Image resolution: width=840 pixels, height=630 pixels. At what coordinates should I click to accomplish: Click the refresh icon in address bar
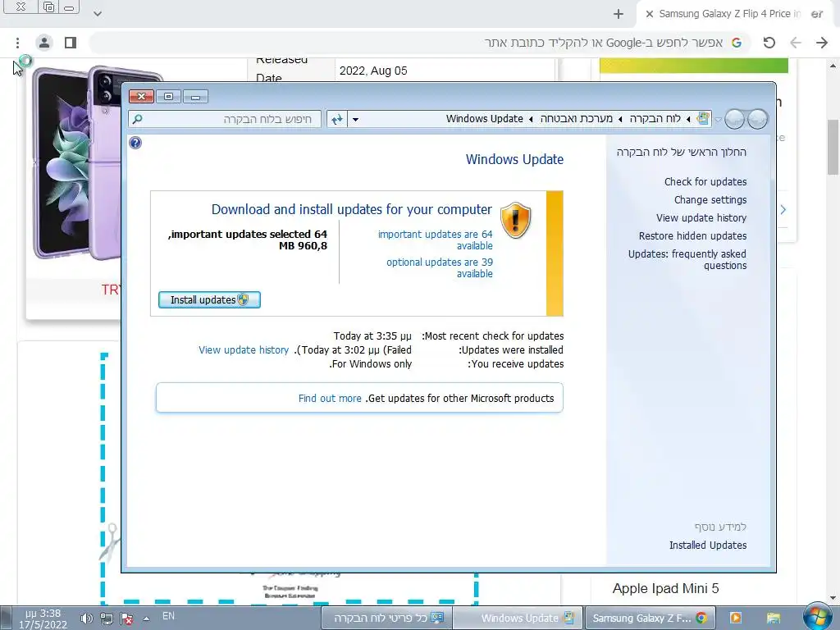(x=337, y=119)
